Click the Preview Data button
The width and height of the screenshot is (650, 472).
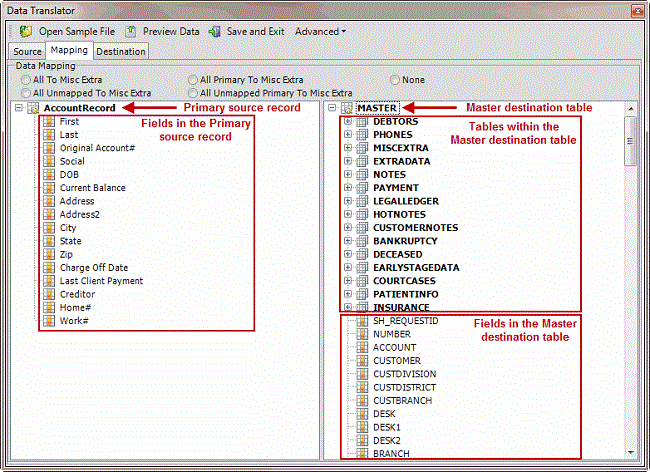(170, 31)
